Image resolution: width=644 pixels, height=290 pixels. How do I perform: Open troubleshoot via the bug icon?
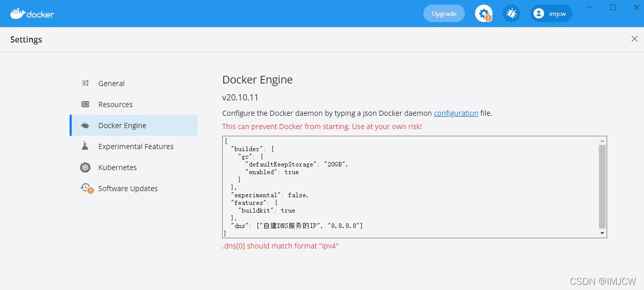click(x=511, y=13)
